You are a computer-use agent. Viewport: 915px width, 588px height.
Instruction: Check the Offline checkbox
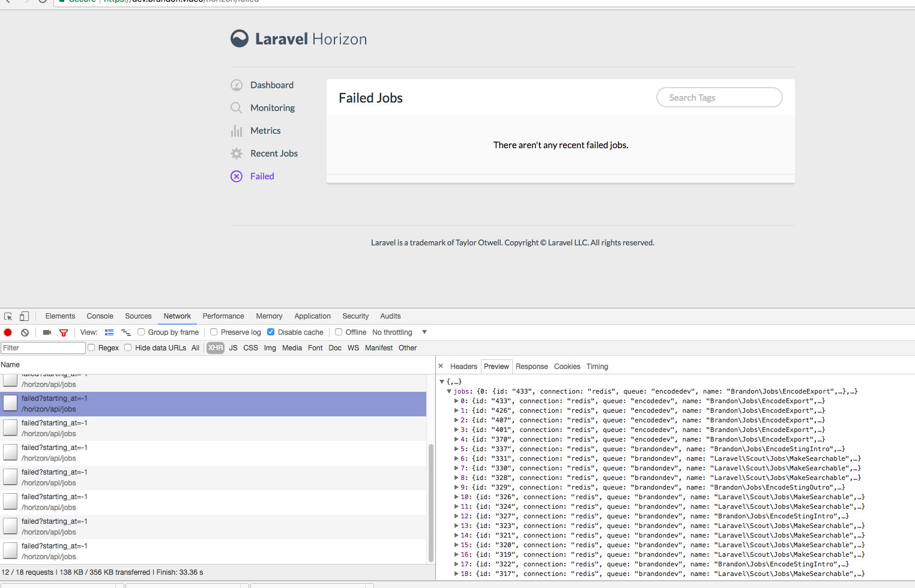(338, 332)
